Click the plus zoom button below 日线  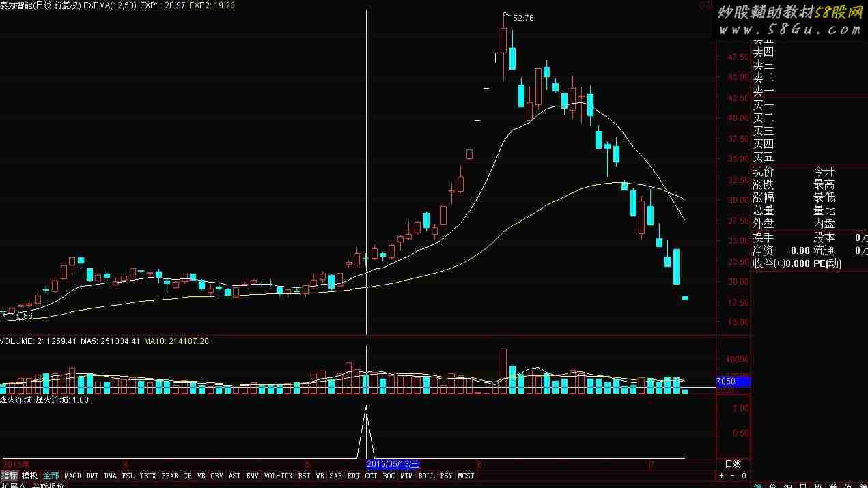(722, 476)
